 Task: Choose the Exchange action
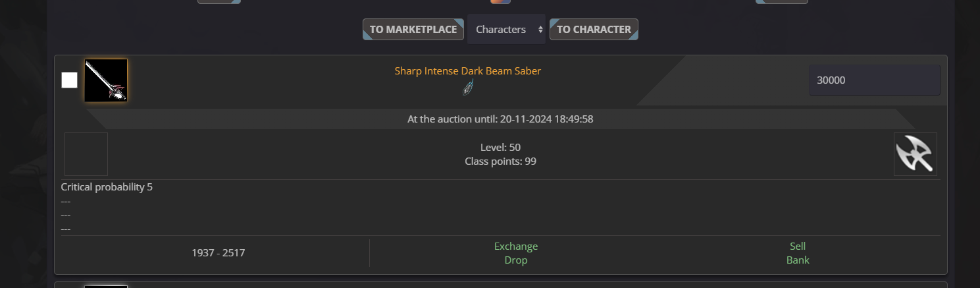coord(516,246)
